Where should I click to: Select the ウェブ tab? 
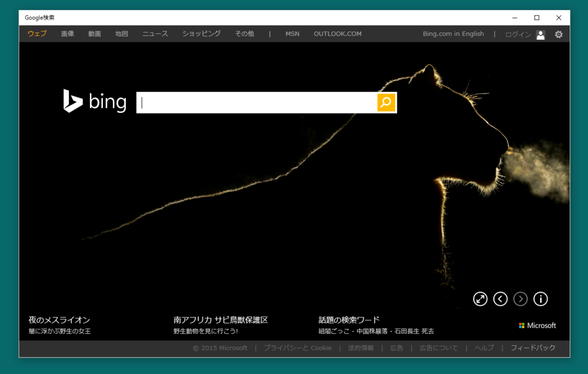click(37, 34)
